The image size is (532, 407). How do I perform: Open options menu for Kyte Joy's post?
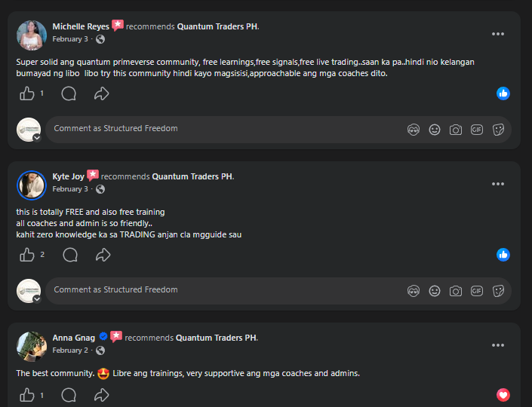pyautogui.click(x=498, y=184)
